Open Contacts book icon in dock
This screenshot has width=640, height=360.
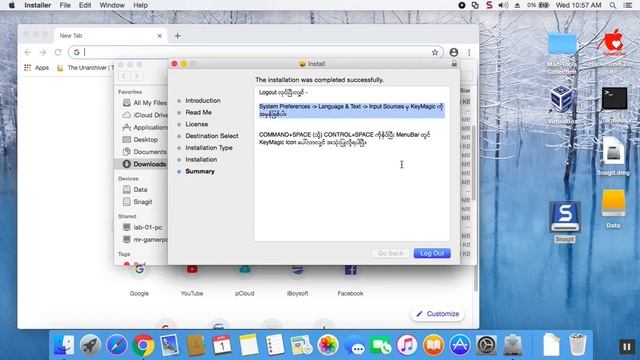(196, 345)
